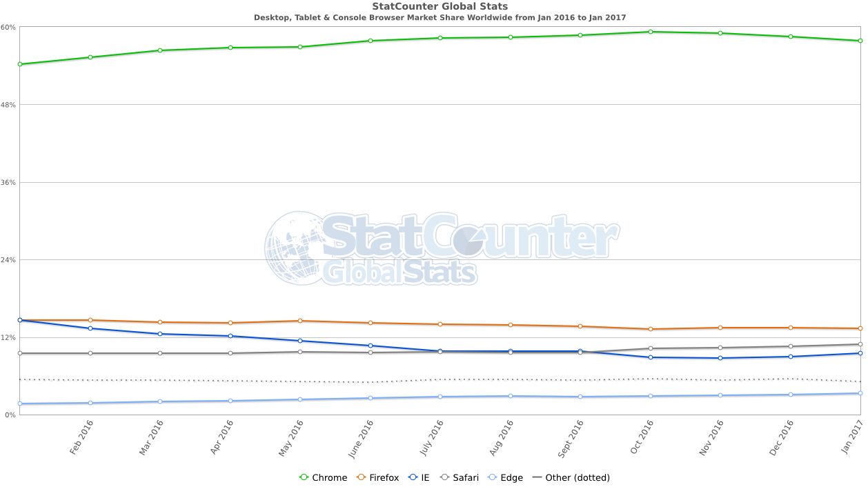Click the IE legend marker icon
868x487 pixels.
click(x=412, y=477)
